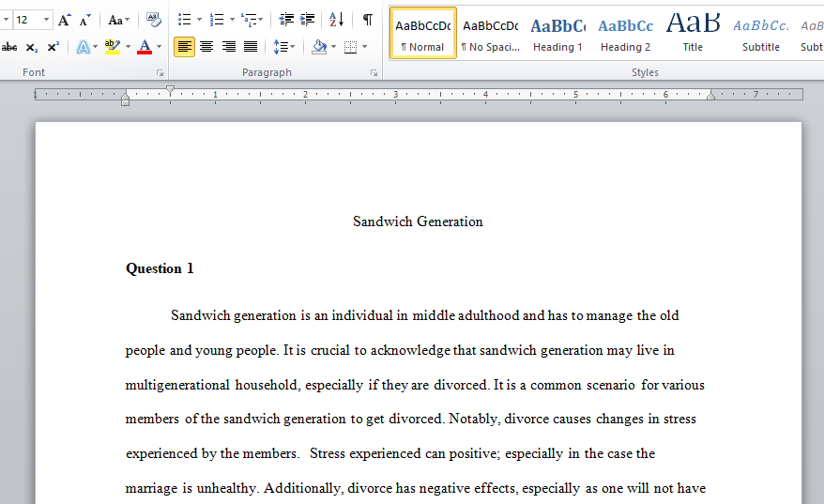Click the Borders icon
Image resolution: width=824 pixels, height=504 pixels.
350,47
